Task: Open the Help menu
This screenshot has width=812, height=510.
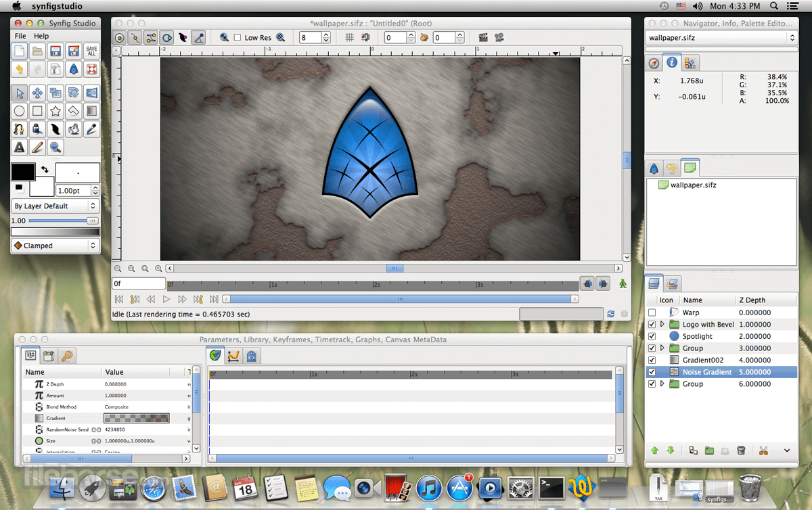Action: click(x=41, y=36)
